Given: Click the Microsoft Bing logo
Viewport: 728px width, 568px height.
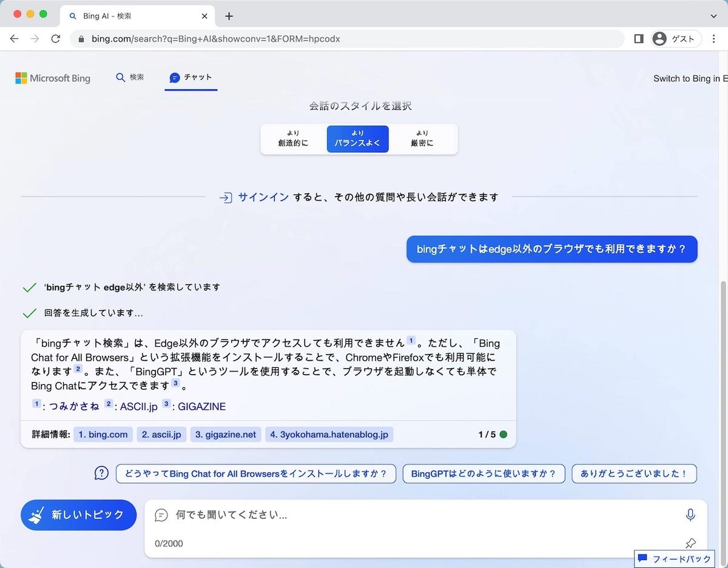Looking at the screenshot, I should tap(53, 78).
